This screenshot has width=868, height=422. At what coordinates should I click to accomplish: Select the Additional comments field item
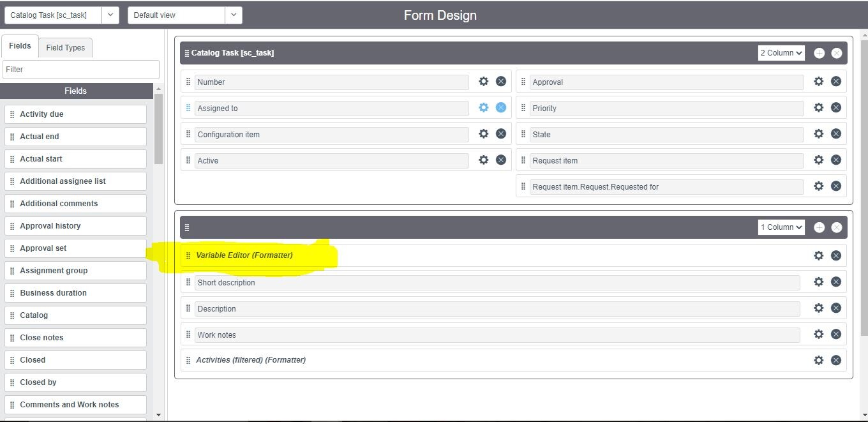pyautogui.click(x=76, y=204)
